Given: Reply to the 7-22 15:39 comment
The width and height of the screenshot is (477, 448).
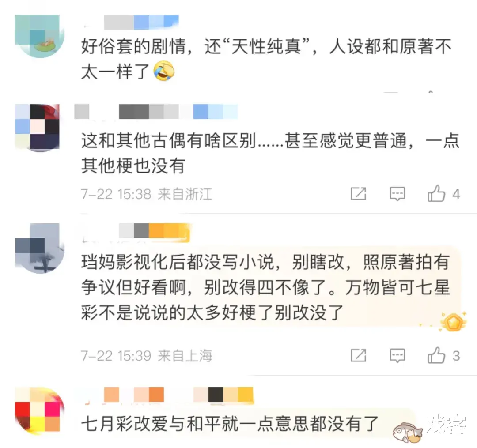Looking at the screenshot, I should (397, 355).
